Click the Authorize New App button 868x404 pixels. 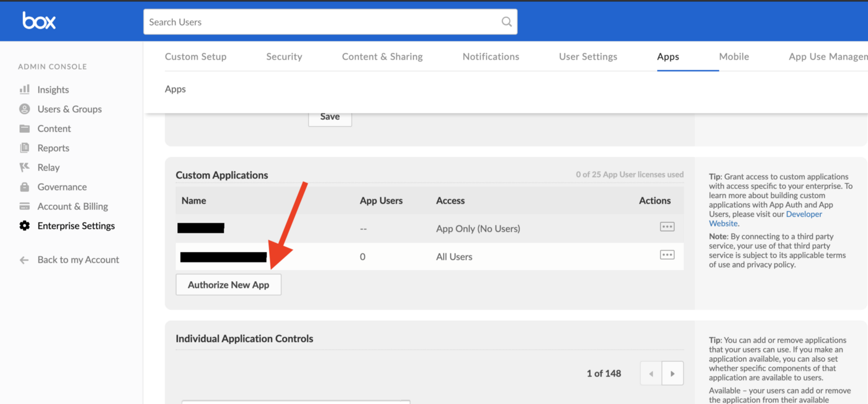pyautogui.click(x=229, y=285)
